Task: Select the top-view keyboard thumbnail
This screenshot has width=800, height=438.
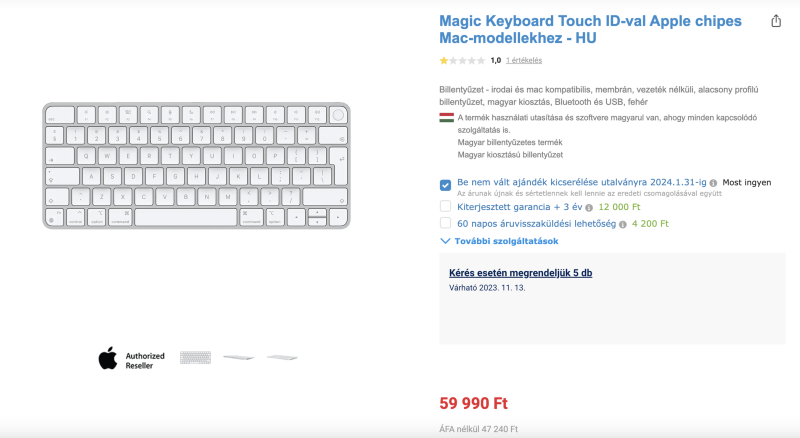Action: pyautogui.click(x=195, y=357)
